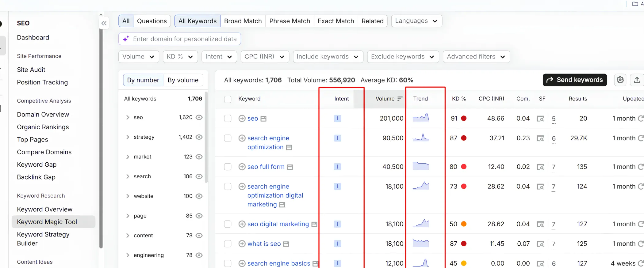Click the Volume column sort icon

tap(400, 99)
